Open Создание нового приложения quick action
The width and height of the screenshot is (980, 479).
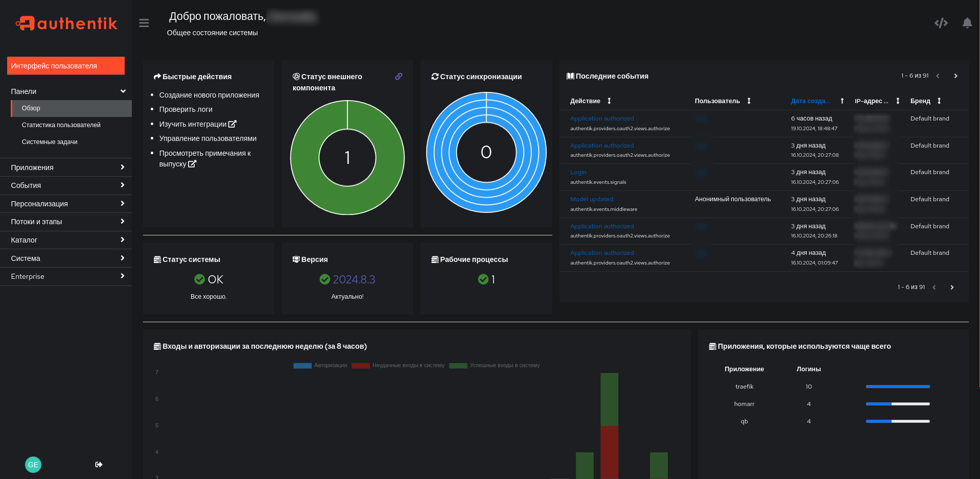click(x=209, y=95)
